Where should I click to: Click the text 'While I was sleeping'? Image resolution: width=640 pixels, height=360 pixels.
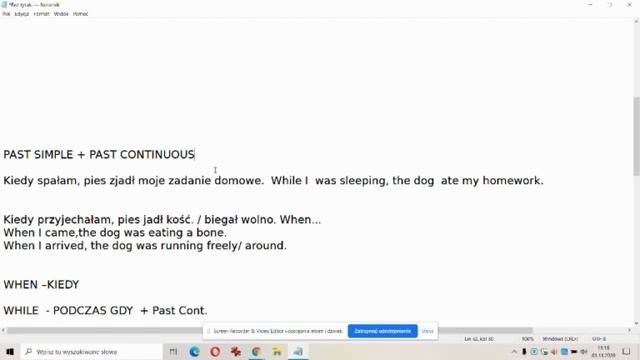(x=330, y=180)
